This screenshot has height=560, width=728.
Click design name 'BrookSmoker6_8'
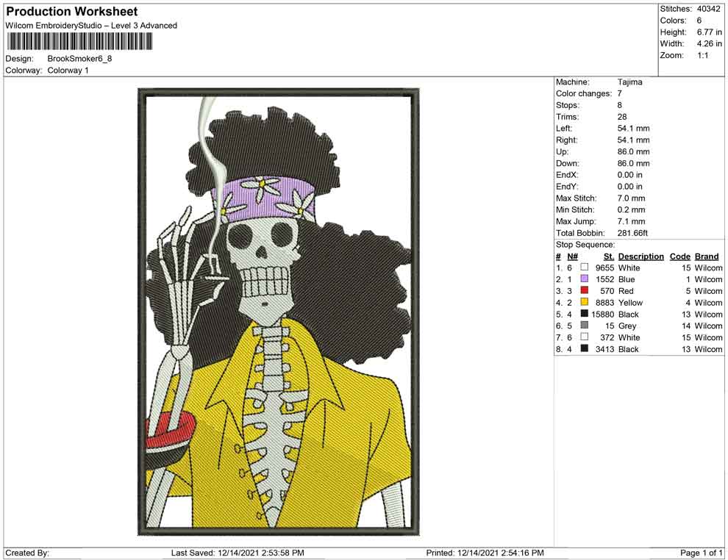point(79,59)
